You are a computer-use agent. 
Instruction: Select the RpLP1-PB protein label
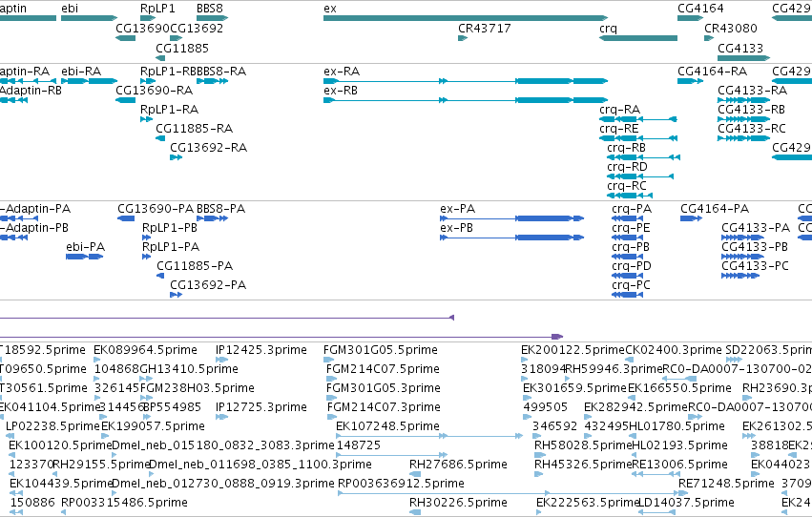169,228
